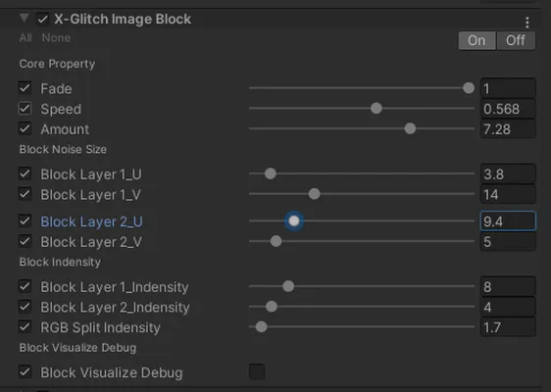551x392 pixels.
Task: Toggle the Amount override checkbox
Action: point(25,129)
